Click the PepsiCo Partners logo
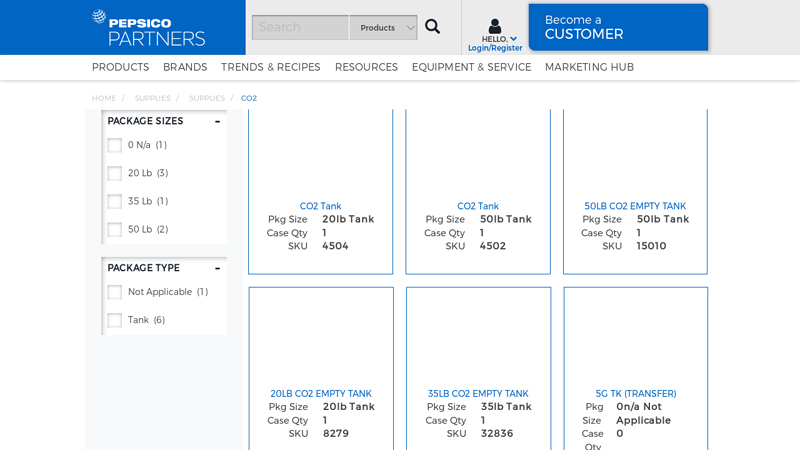Viewport: 800px width, 450px height. [x=148, y=28]
